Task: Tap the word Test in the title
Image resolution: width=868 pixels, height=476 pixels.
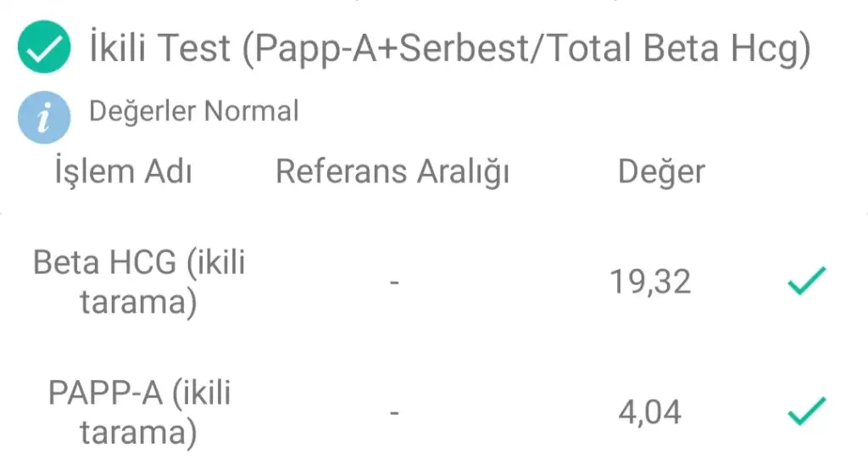Action: [194, 48]
